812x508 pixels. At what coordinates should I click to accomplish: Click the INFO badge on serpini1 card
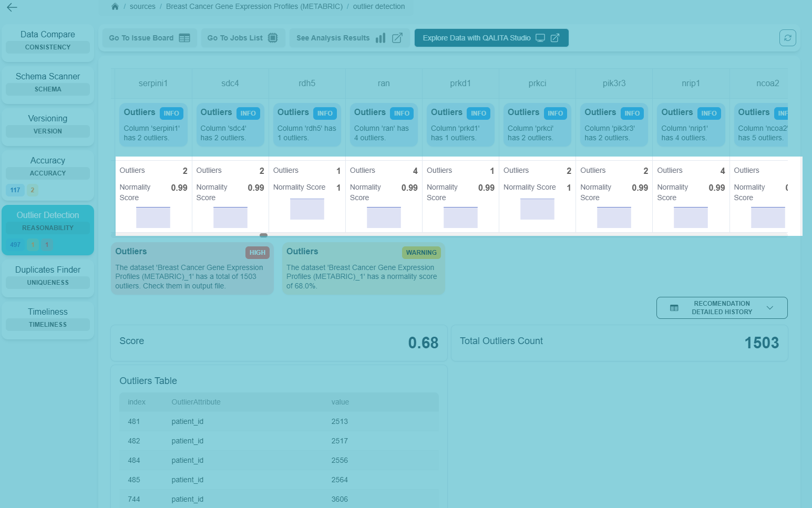[x=171, y=113]
